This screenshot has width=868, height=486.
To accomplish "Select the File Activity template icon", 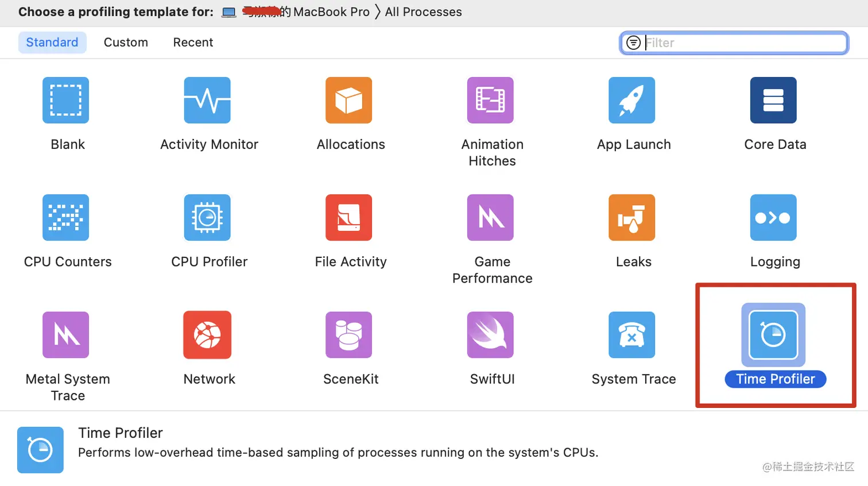I will (348, 217).
